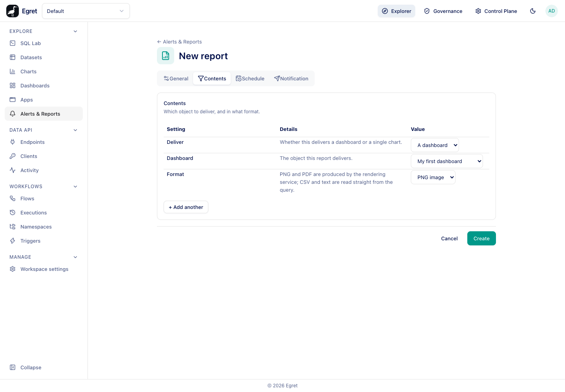Click the Namespaces tree icon
Image resolution: width=565 pixels, height=392 pixels.
point(13,227)
